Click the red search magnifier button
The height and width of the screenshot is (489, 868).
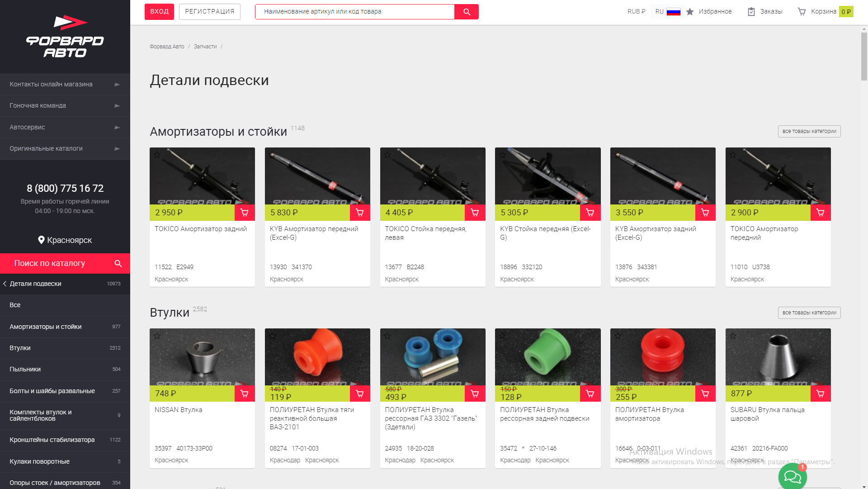click(467, 12)
